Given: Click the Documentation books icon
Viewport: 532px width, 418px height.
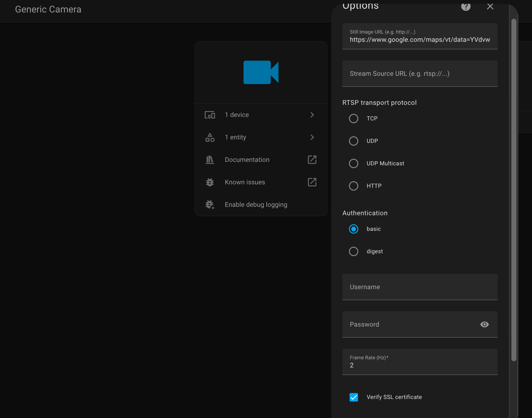Looking at the screenshot, I should (210, 159).
